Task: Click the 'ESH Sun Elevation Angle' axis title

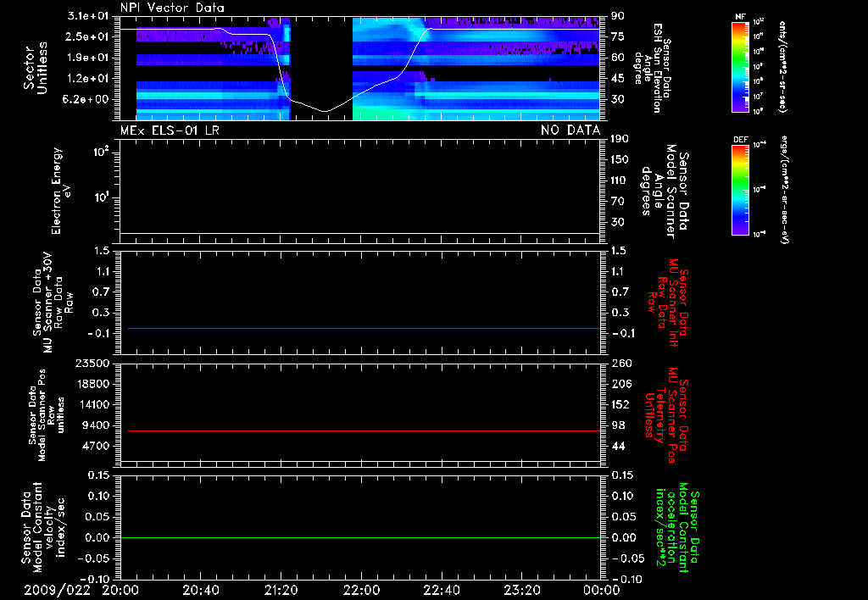Action: (x=653, y=68)
